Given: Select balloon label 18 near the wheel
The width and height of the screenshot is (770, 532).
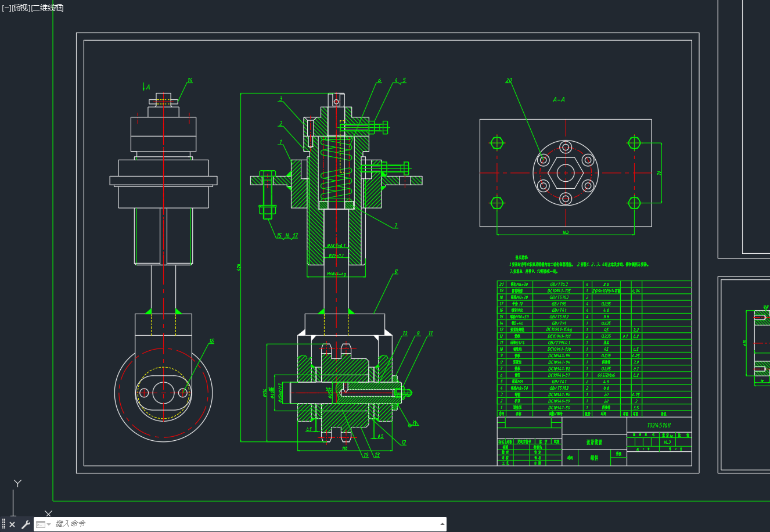Looking at the screenshot, I should click(211, 342).
